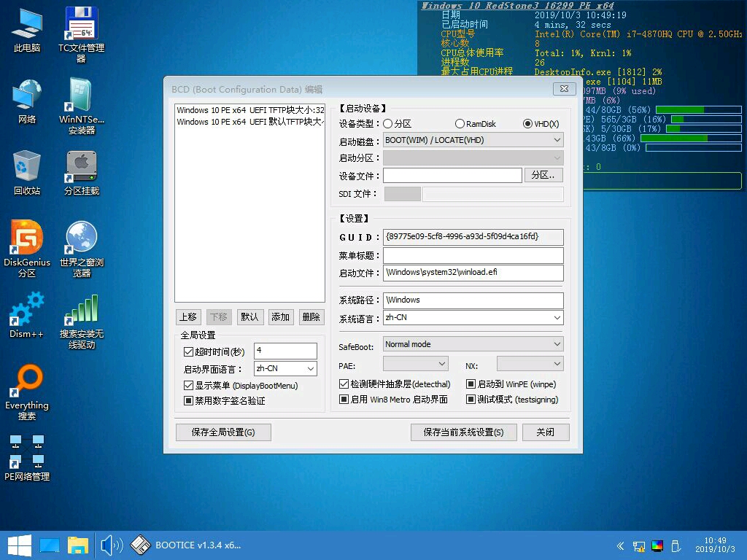
Task: Open PE网络管理 desktop icon
Action: 27,458
